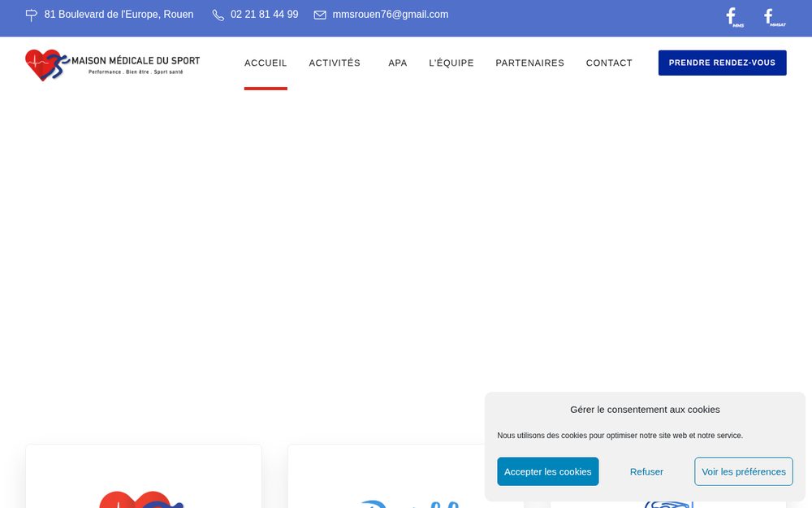Click the signpost address icon

click(x=32, y=15)
